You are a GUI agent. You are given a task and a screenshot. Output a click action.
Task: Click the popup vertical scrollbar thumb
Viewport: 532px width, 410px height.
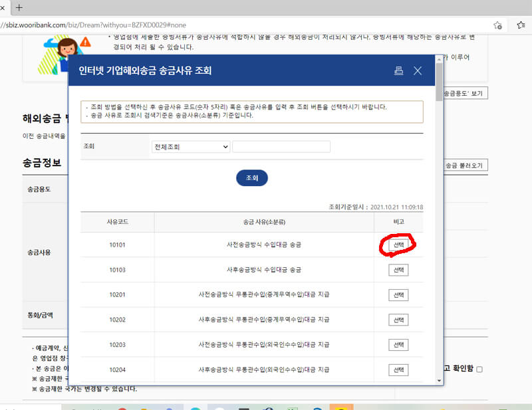tap(439, 82)
